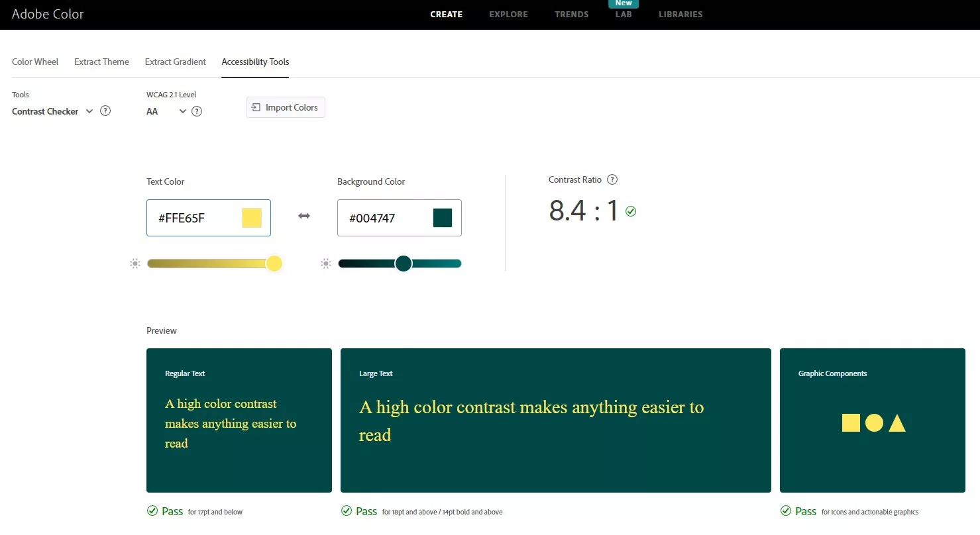Click the 'Preview' section label

[162, 330]
